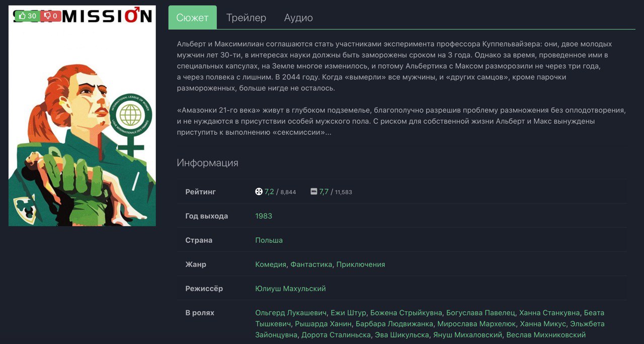644x344 pixels.
Task: Click the Страна row label
Action: pyautogui.click(x=199, y=240)
